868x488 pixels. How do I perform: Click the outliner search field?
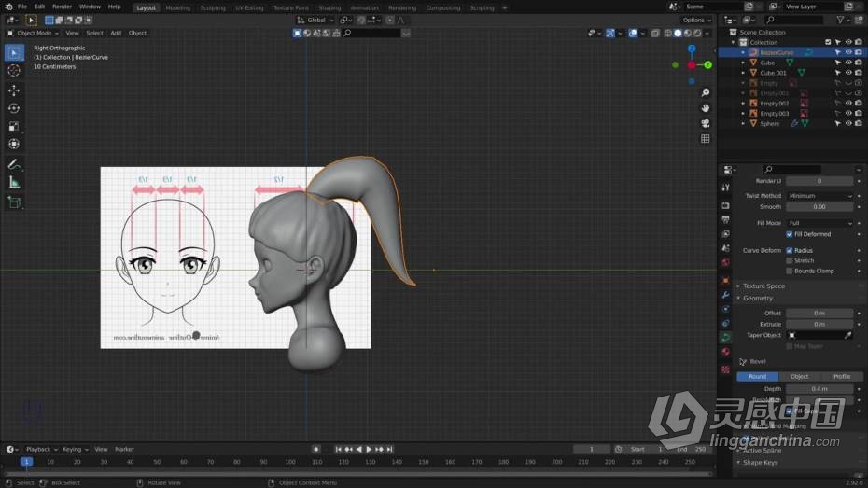pos(794,20)
